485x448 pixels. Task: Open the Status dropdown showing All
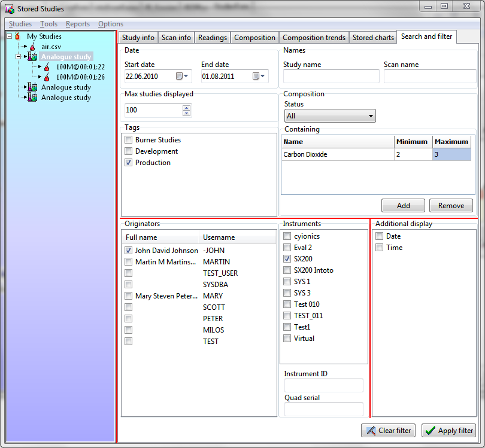(330, 116)
